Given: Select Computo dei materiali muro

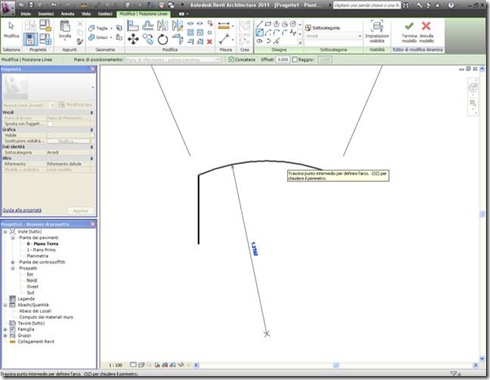Looking at the screenshot, I should tap(46, 317).
